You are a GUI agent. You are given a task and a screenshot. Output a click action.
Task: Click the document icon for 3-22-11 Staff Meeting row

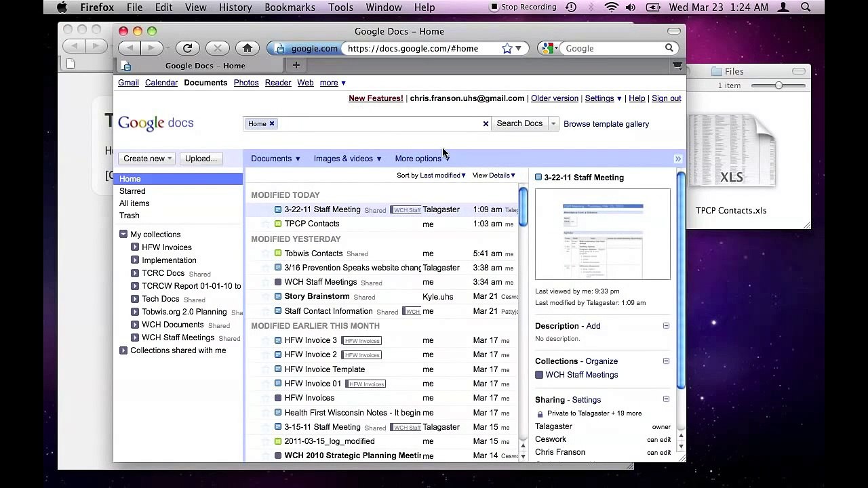pyautogui.click(x=278, y=209)
